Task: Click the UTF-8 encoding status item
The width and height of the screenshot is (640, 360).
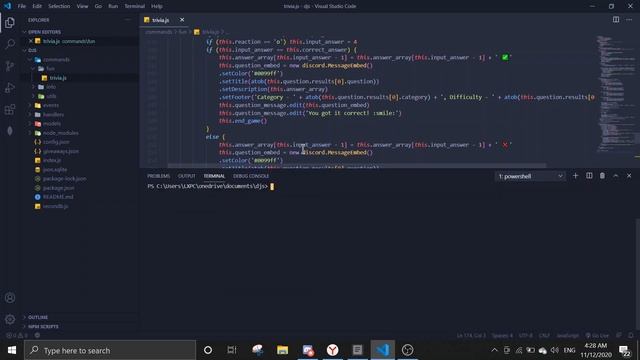Action: [526, 335]
